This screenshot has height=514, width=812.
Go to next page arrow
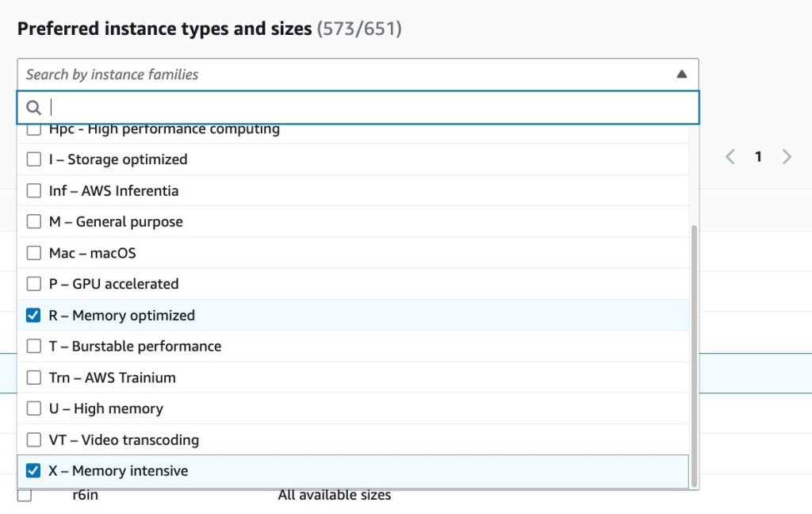tap(787, 156)
